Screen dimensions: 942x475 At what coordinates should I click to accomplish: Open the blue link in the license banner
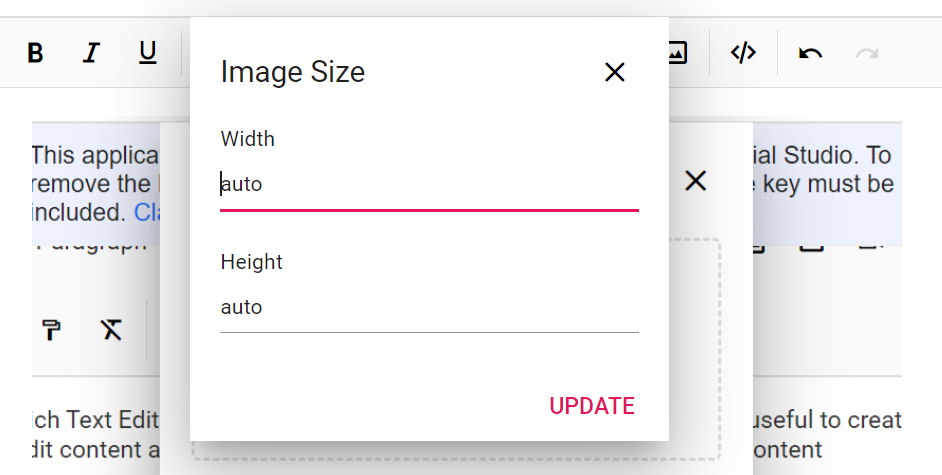coord(146,212)
